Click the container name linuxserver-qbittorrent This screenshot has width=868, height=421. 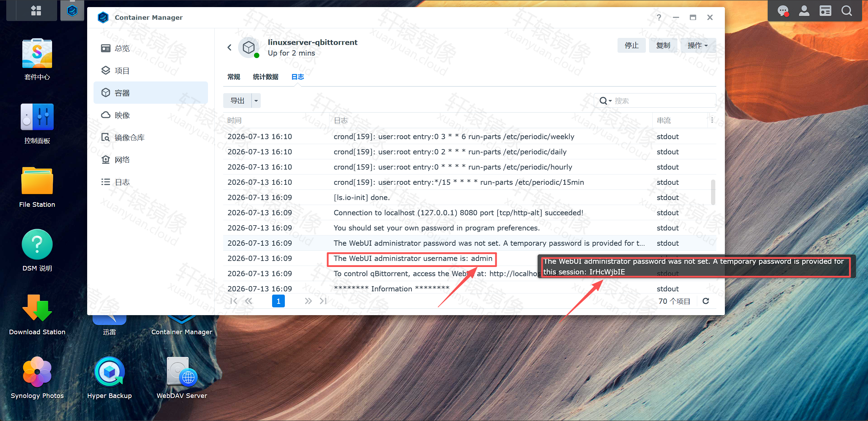pyautogui.click(x=312, y=42)
